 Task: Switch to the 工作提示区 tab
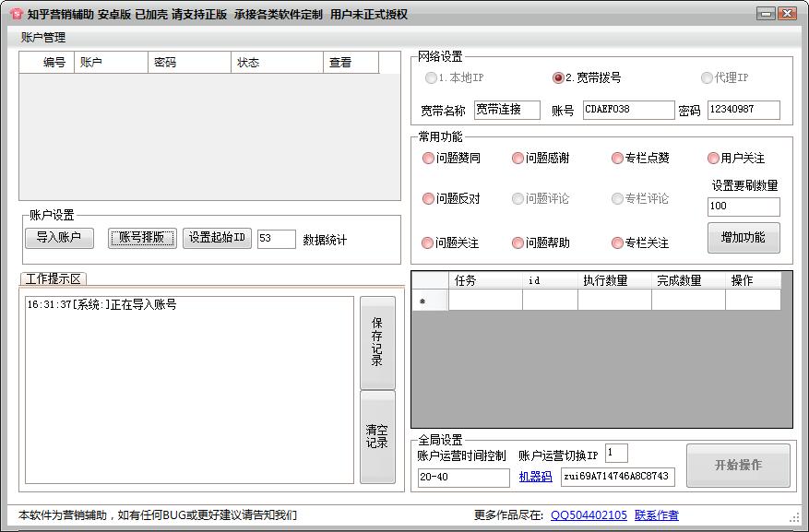click(54, 278)
